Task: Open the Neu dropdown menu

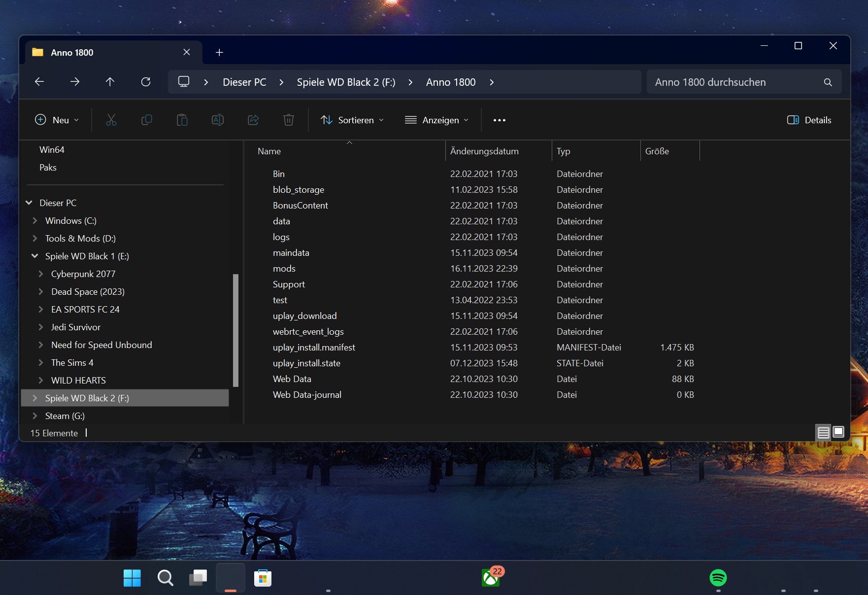Action: (x=57, y=120)
